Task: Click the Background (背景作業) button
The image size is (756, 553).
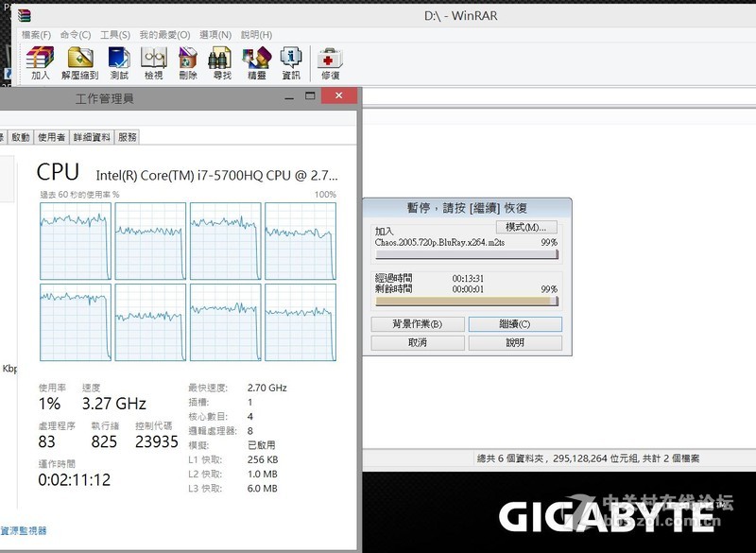Action: point(418,324)
